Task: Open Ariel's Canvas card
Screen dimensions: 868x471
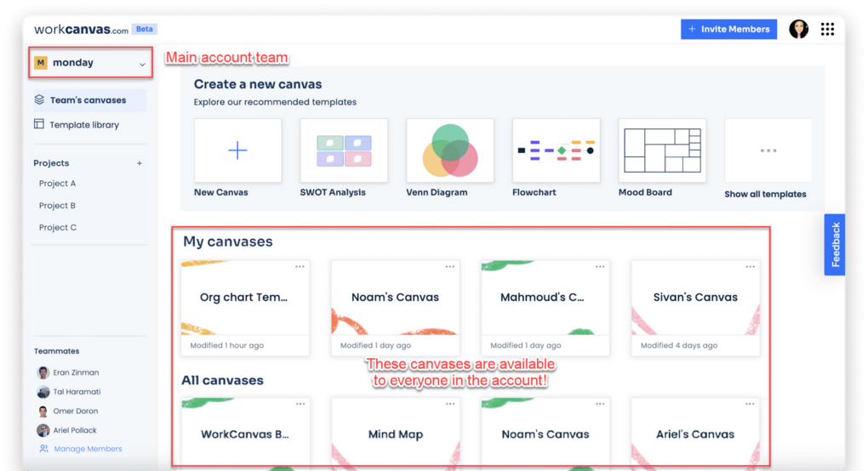Action: [695, 434]
